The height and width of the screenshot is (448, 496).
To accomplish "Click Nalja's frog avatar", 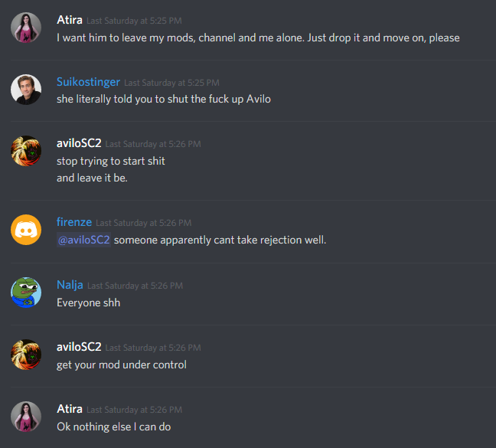I will click(26, 293).
